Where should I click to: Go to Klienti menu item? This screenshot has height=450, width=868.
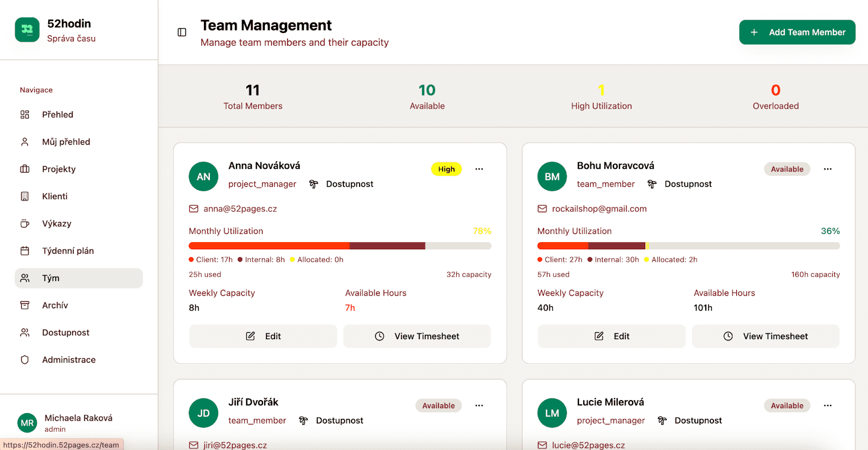pyautogui.click(x=55, y=196)
